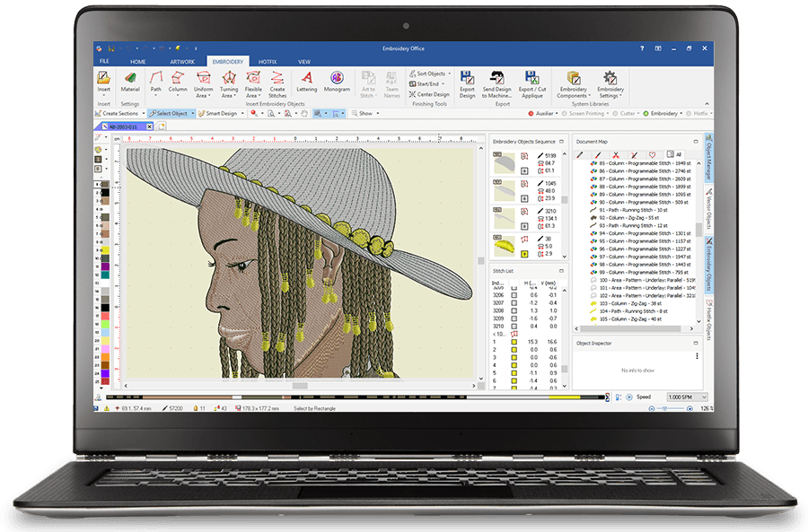Open the Smart Design dropdown arrow
The width and height of the screenshot is (808, 532).
tap(242, 113)
